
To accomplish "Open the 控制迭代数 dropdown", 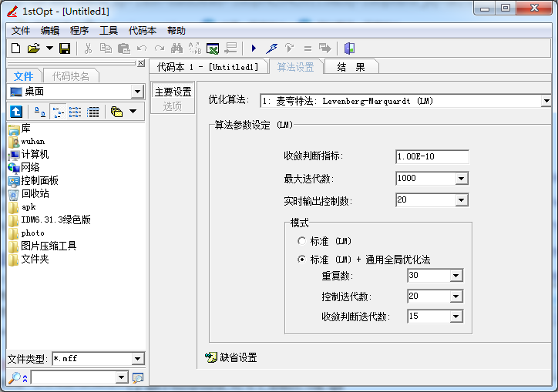I will pos(455,296).
